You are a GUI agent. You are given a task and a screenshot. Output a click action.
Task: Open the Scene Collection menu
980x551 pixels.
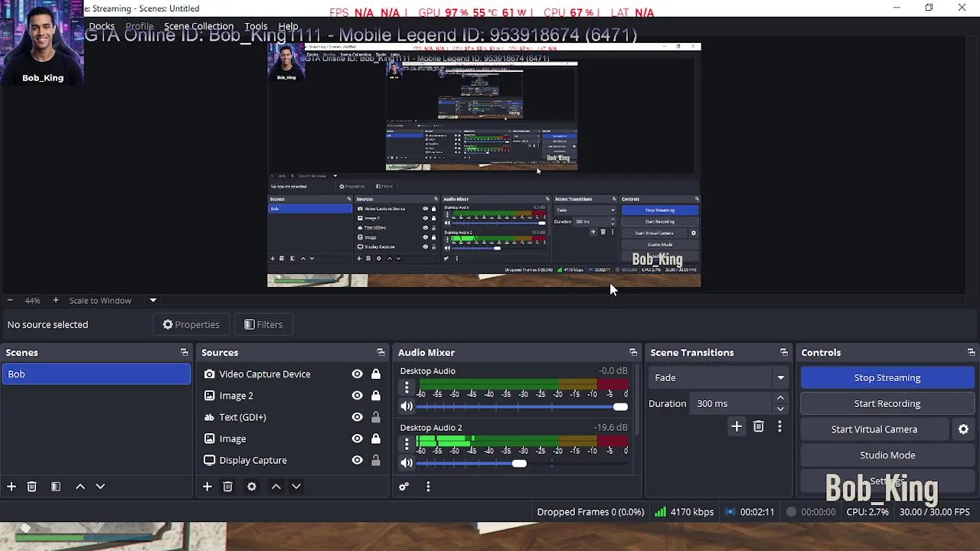pos(198,26)
